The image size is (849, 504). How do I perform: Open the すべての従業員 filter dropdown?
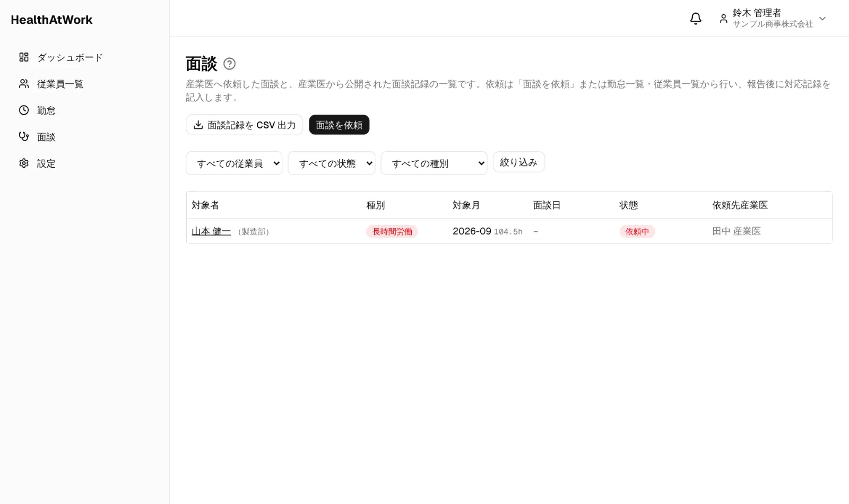[x=234, y=163]
